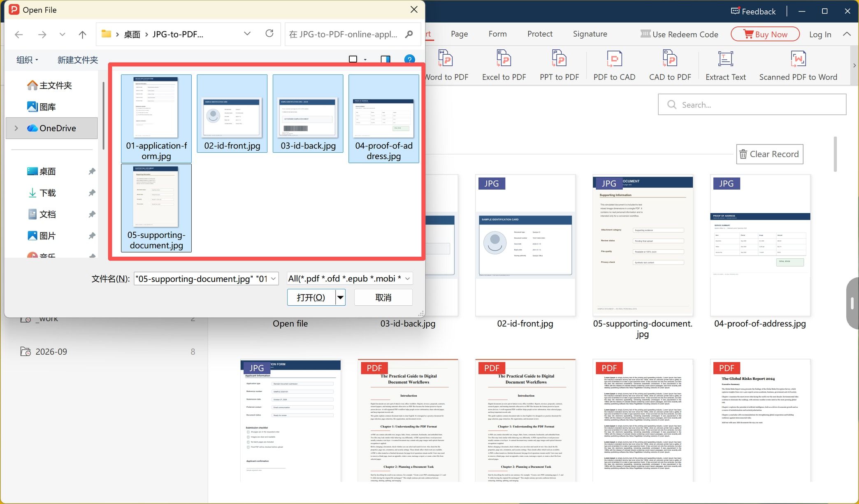Expand the address bar path dropdown

point(247,34)
